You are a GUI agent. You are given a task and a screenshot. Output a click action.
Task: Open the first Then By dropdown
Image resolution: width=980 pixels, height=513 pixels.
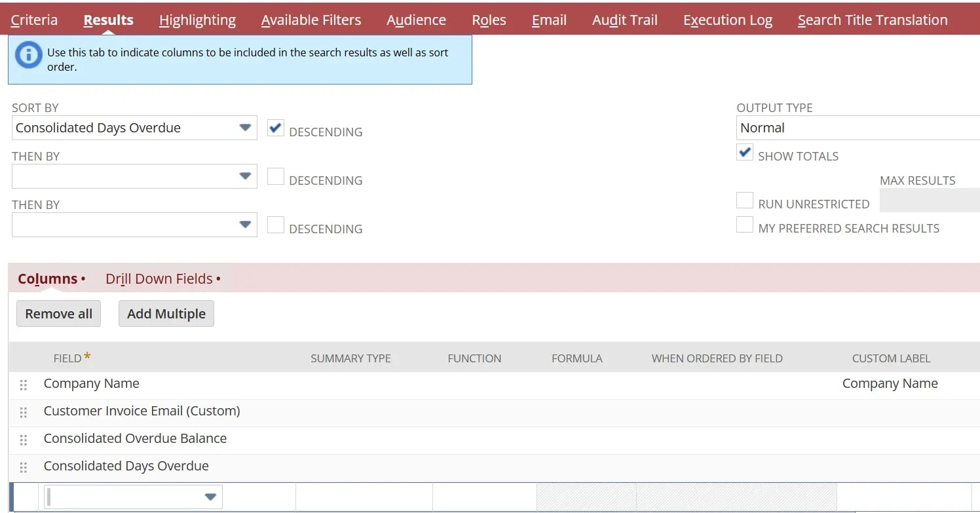(134, 176)
